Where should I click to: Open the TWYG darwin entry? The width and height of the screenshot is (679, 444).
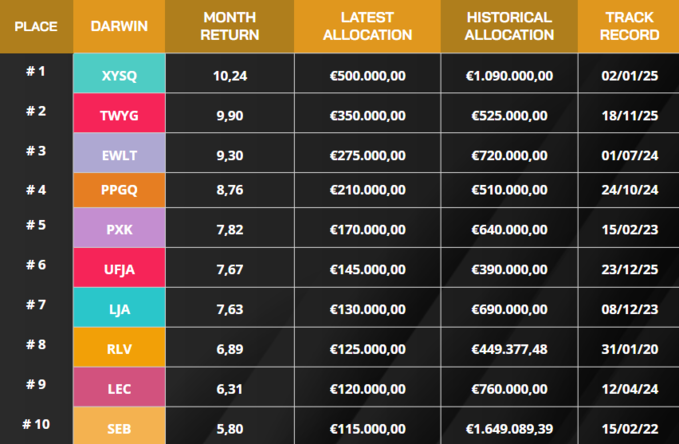119,113
